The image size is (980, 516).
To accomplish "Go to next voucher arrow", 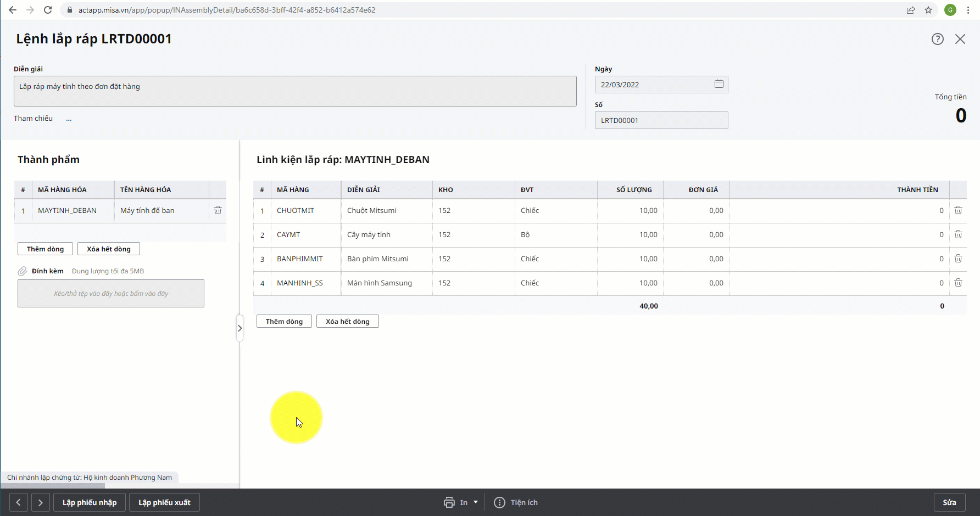I will [41, 502].
